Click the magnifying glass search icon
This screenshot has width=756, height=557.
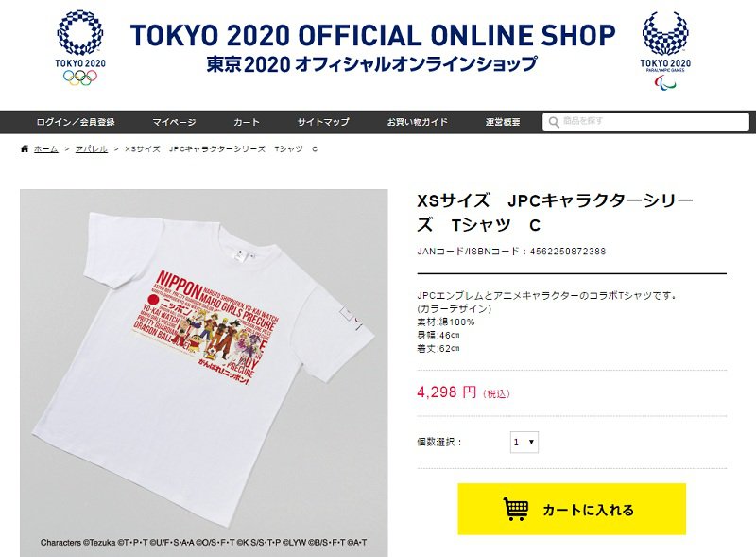[554, 122]
